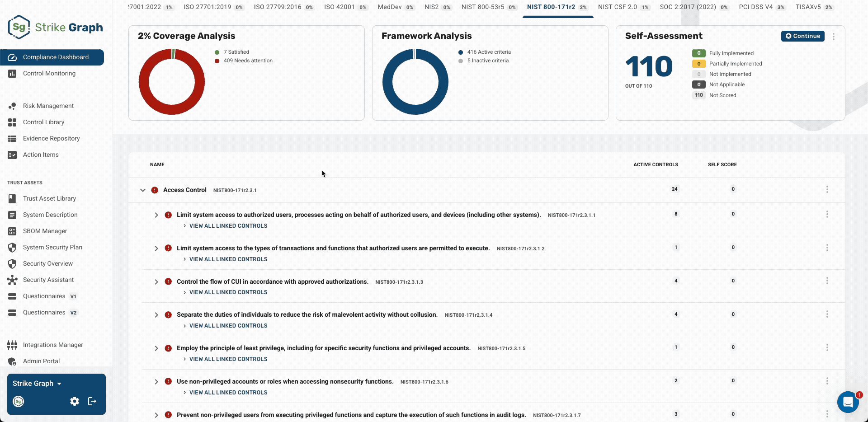Click the Evidence Repository list icon

tap(12, 139)
